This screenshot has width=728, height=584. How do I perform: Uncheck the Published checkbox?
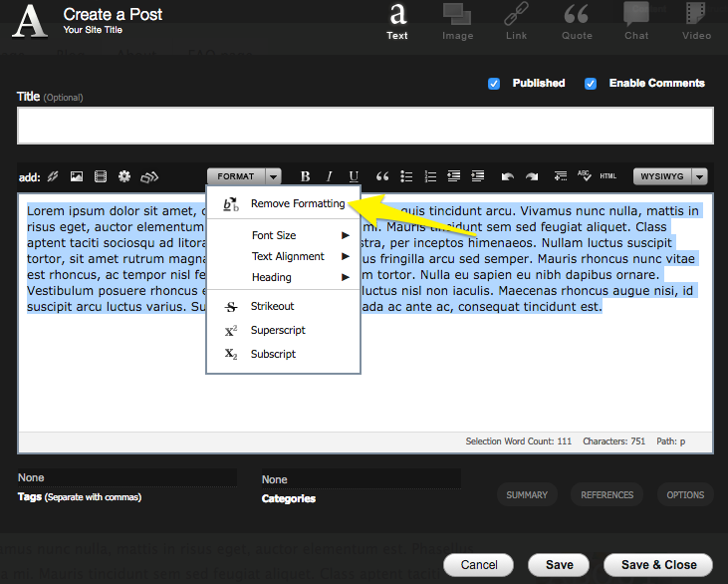[494, 84]
